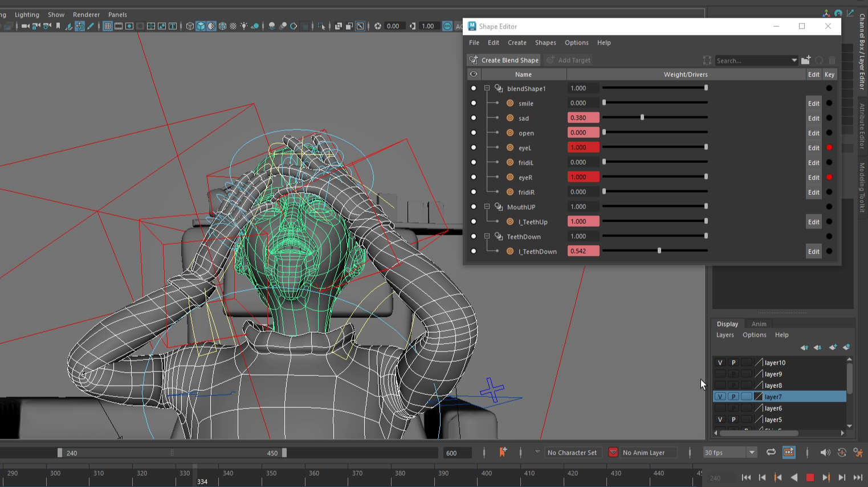
Task: Toggle loop playback mode icon
Action: (771, 452)
